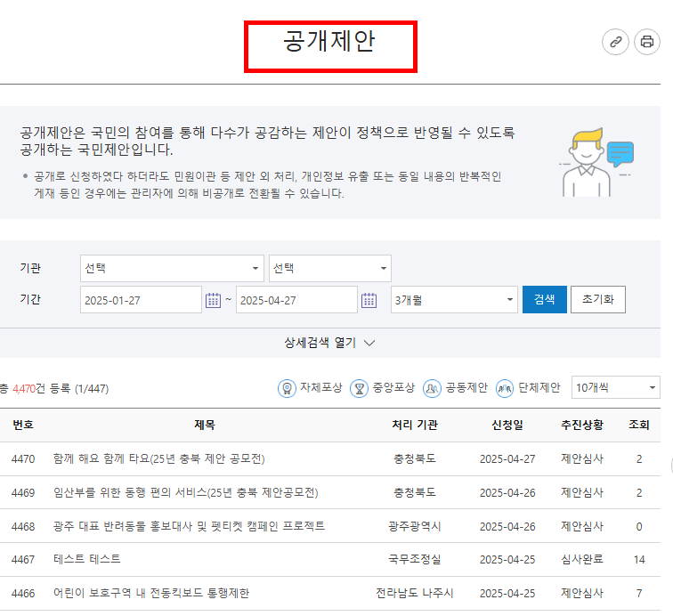Click 국무조정실 agency cell
This screenshot has height=616, width=673.
(415, 559)
